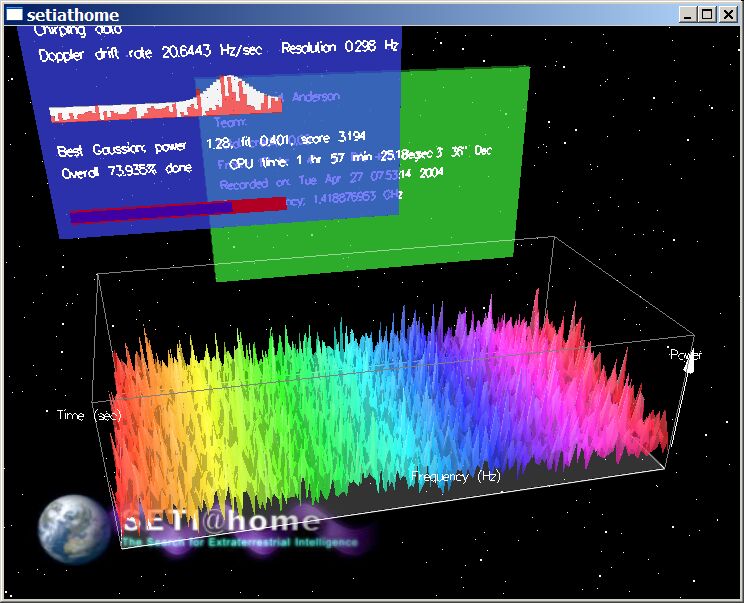Viewport: 744px width, 603px height.
Task: Click the Gaussian fit curve graph
Action: point(166,99)
